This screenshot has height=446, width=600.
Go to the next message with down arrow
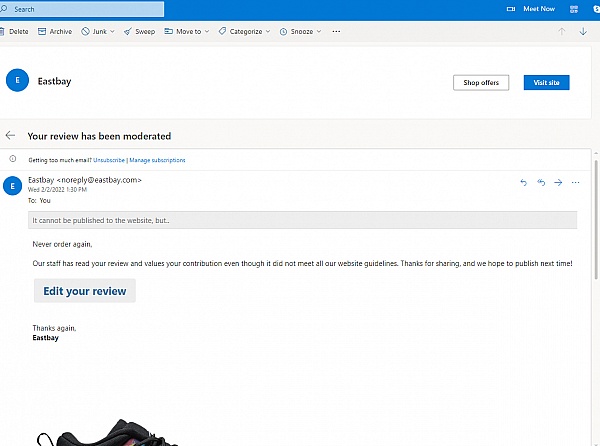point(586,31)
